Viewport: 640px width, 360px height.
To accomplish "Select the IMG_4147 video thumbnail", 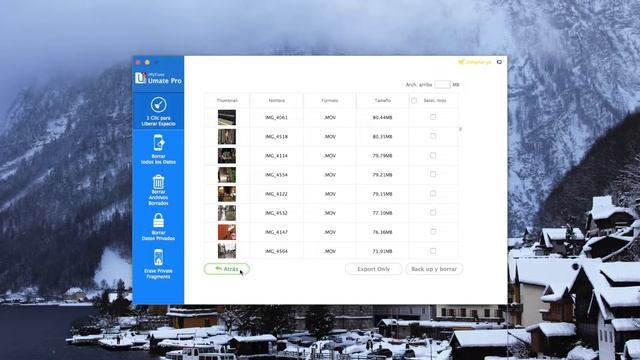I will [227, 232].
